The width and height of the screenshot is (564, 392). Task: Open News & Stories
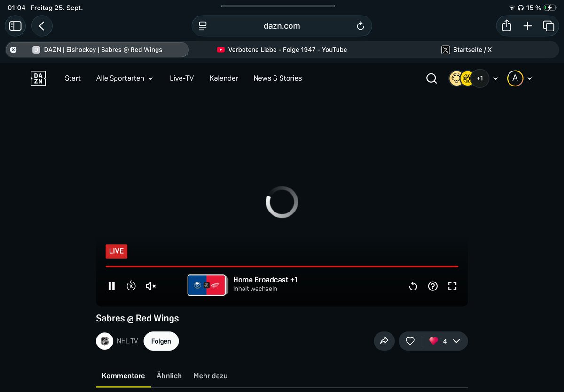click(x=278, y=78)
